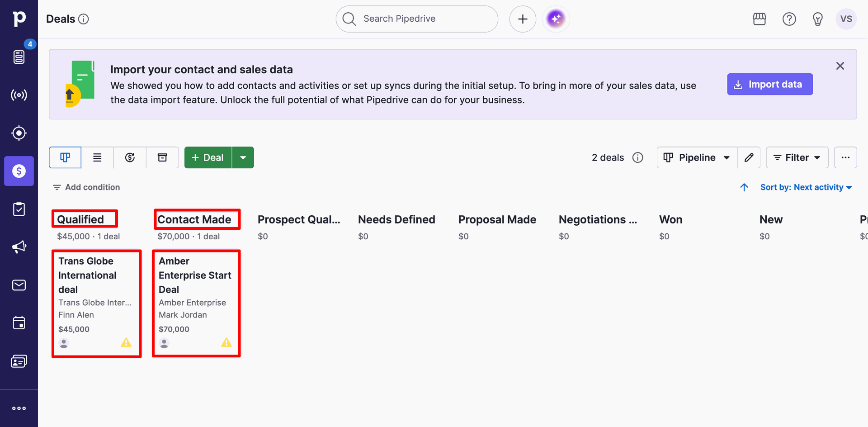Click the Proposal Made stage header
The image size is (868, 427).
pos(497,219)
